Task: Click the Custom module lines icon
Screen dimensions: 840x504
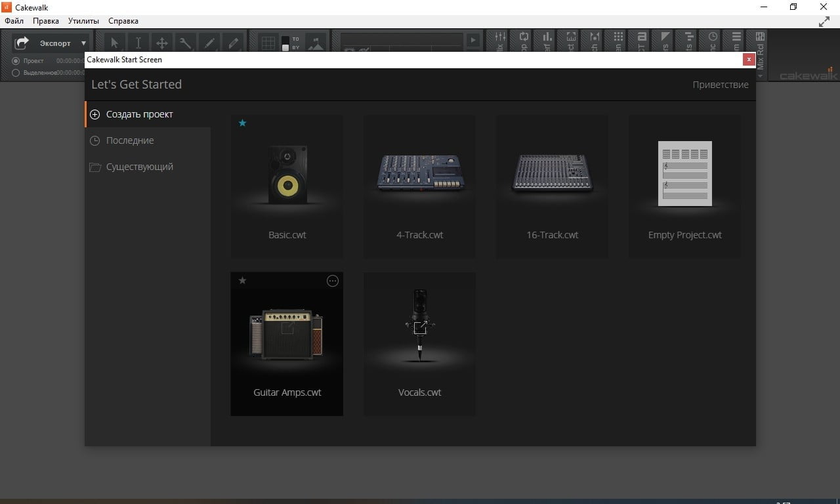Action: click(x=736, y=37)
